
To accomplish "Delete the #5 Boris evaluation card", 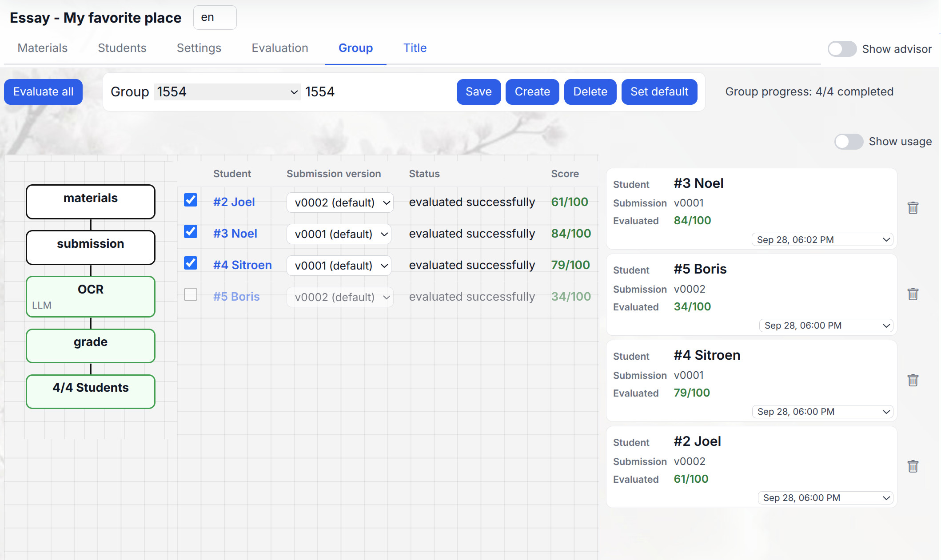I will click(913, 294).
